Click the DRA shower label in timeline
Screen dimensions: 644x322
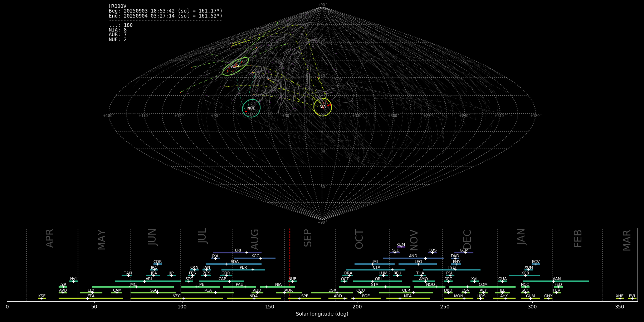pos(348,273)
